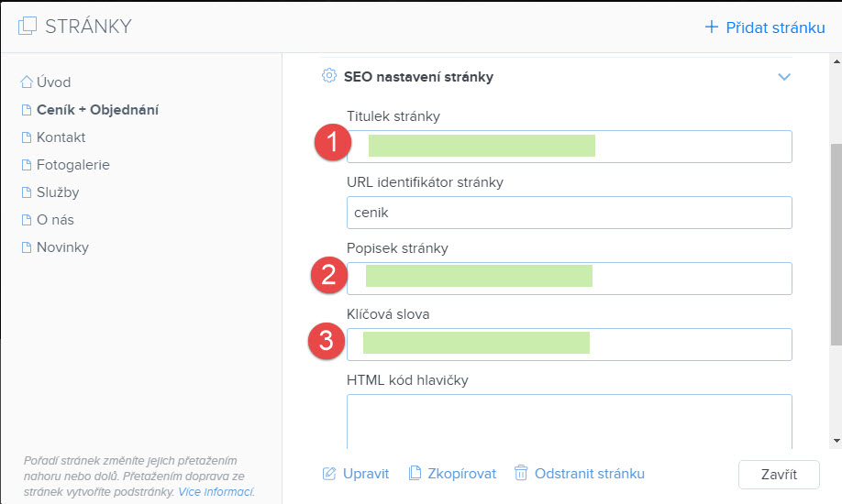This screenshot has width=842, height=504.
Task: Select the Kontakt page in the list
Action: pos(61,137)
